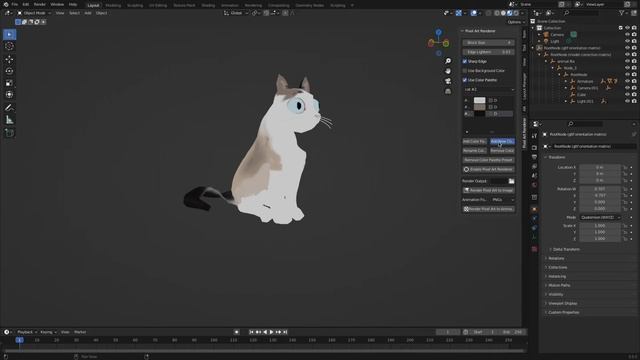Switch to the Layout workspace tab
Viewport: 640px width, 360px height.
click(93, 5)
